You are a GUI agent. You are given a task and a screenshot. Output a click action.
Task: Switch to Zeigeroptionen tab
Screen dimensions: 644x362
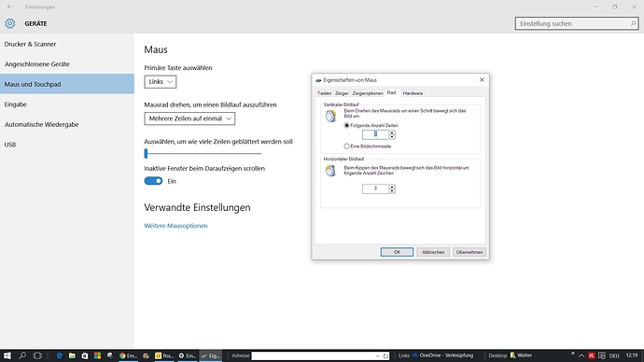point(368,93)
